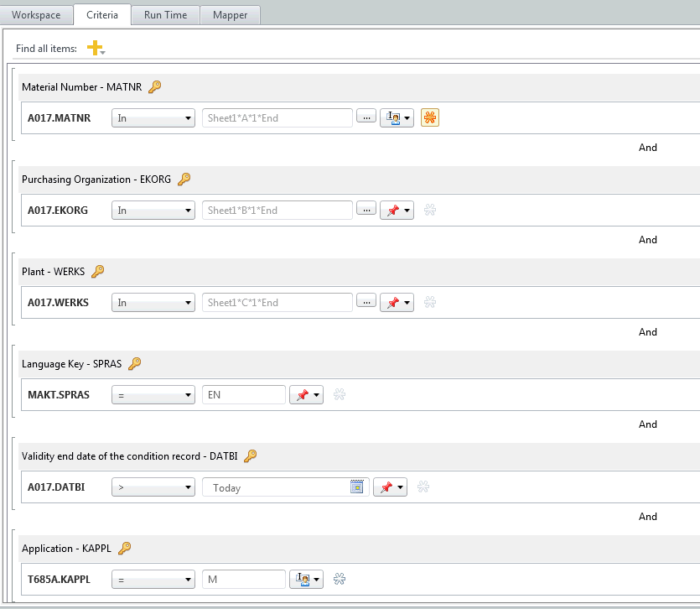Open the pin mode dropdown for A017.WERKS
This screenshot has height=609, width=700.
pyautogui.click(x=397, y=303)
